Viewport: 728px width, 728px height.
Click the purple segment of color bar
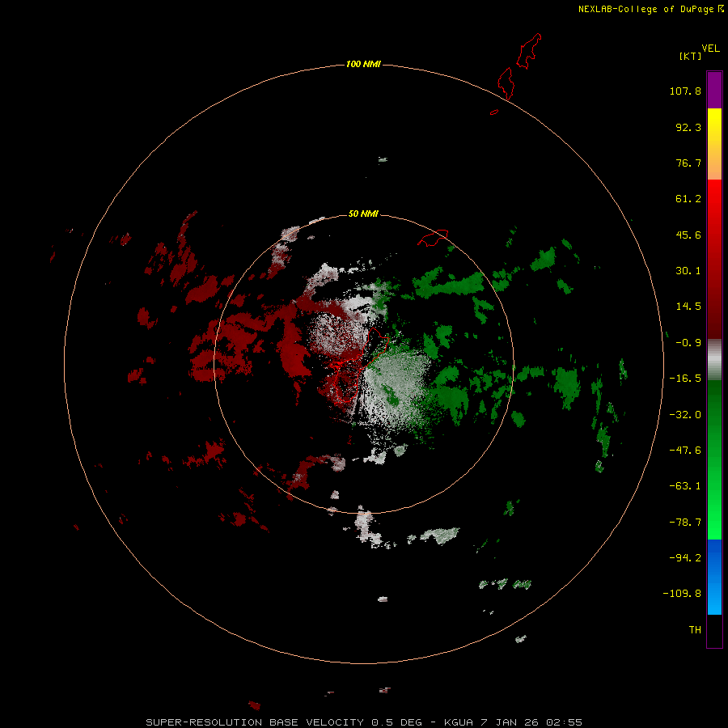(x=714, y=90)
